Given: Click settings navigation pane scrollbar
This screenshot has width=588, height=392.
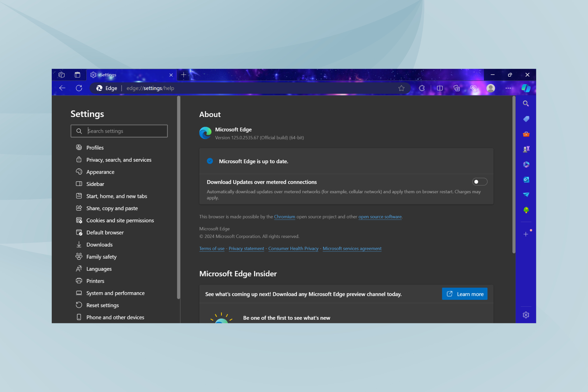Looking at the screenshot, I should [178, 198].
